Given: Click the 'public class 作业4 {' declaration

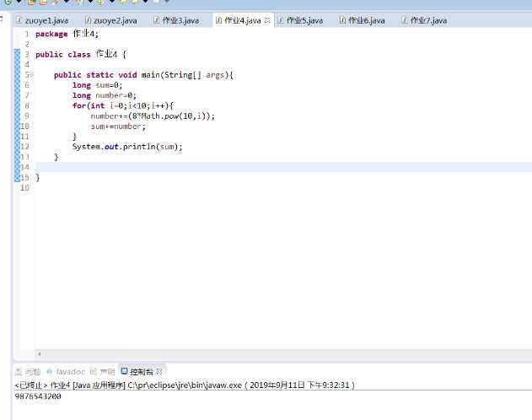Looking at the screenshot, I should [x=81, y=54].
